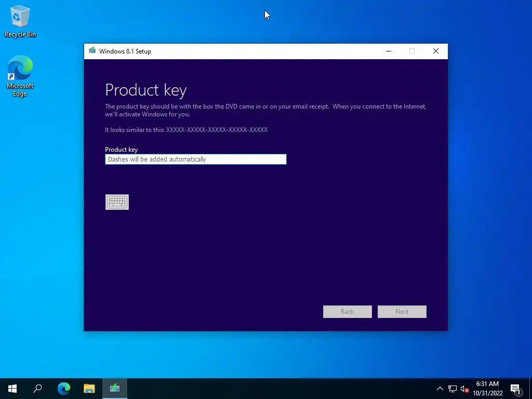Click the muted volume tray icon
532x399 pixels.
[464, 389]
